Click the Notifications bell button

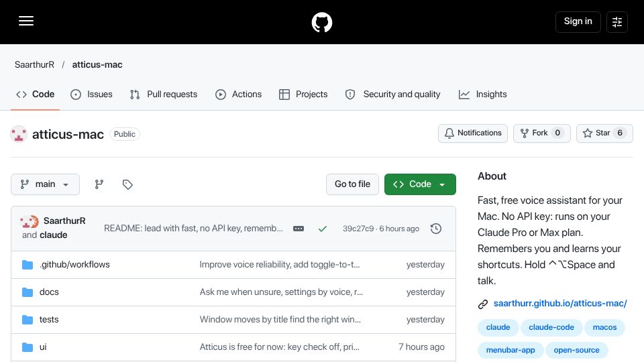click(473, 133)
